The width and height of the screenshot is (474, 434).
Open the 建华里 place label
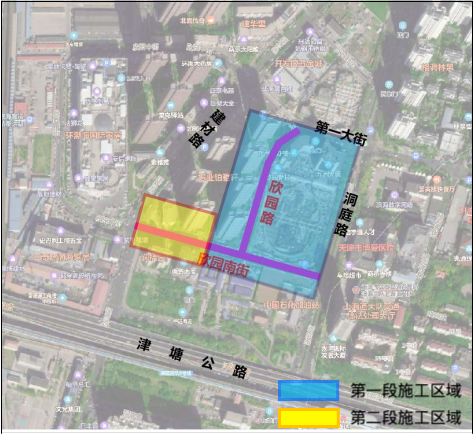click(x=254, y=24)
